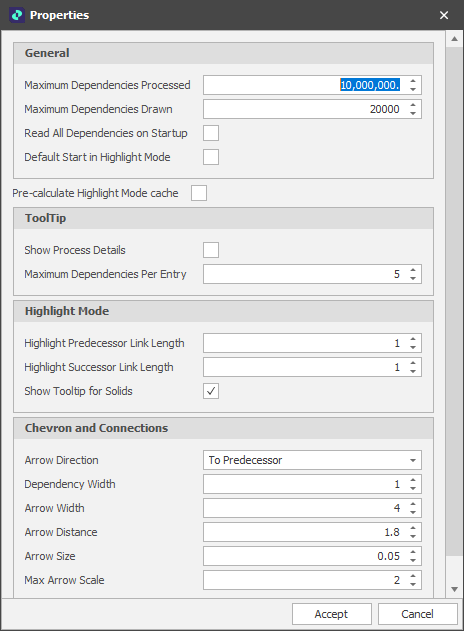Viewport: 464px width, 631px height.
Task: Click the Dependency Width value field
Action: [306, 484]
